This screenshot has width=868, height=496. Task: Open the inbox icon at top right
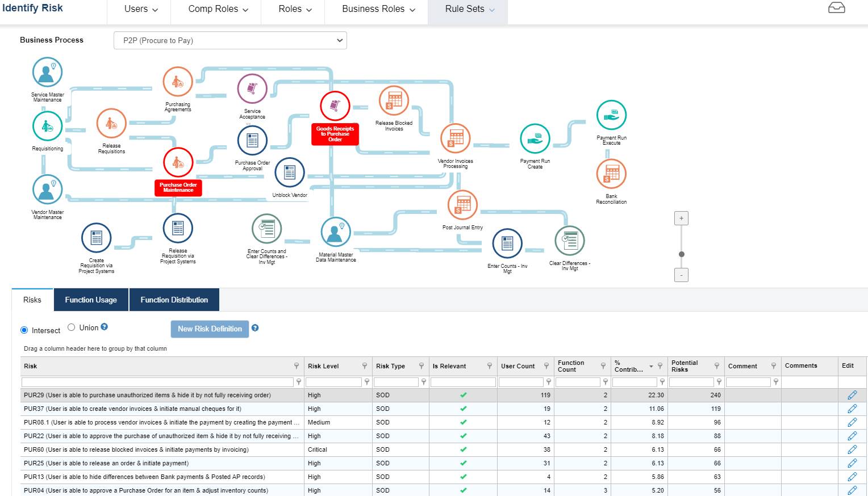[836, 8]
